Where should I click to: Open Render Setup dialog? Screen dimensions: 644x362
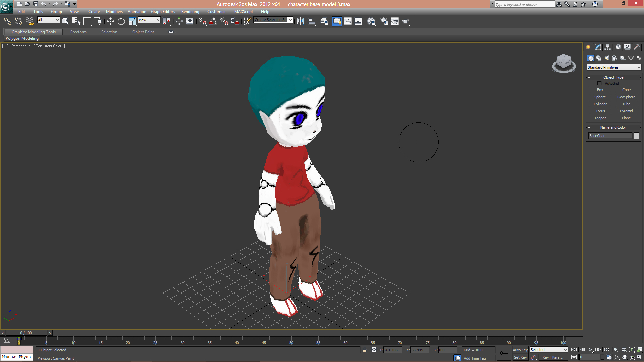[x=384, y=21]
